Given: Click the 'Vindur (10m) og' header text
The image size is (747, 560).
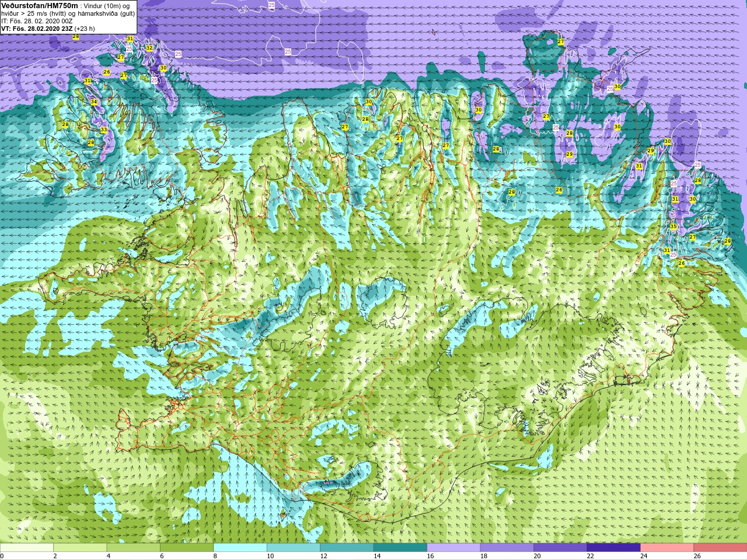Looking at the screenshot, I should pos(107,6).
